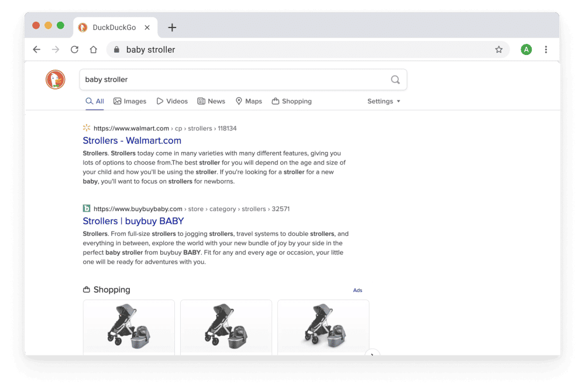Open the second stroller shopping card

[226, 327]
